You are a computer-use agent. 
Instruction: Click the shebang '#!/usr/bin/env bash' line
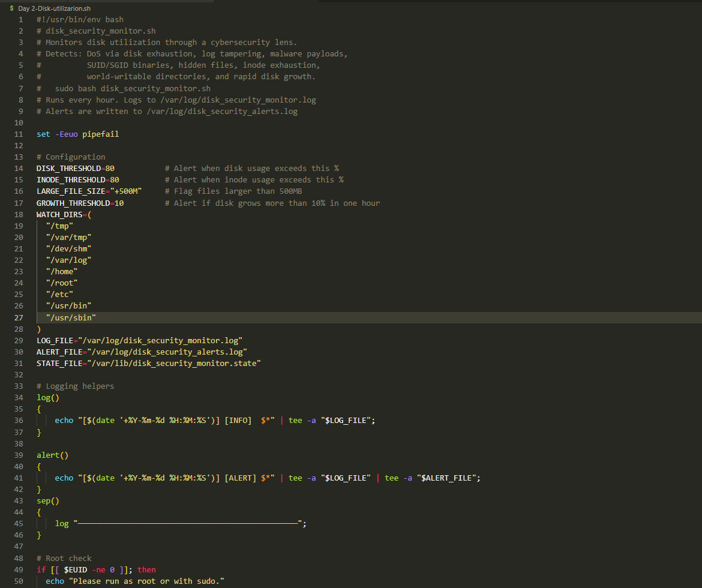[80, 20]
